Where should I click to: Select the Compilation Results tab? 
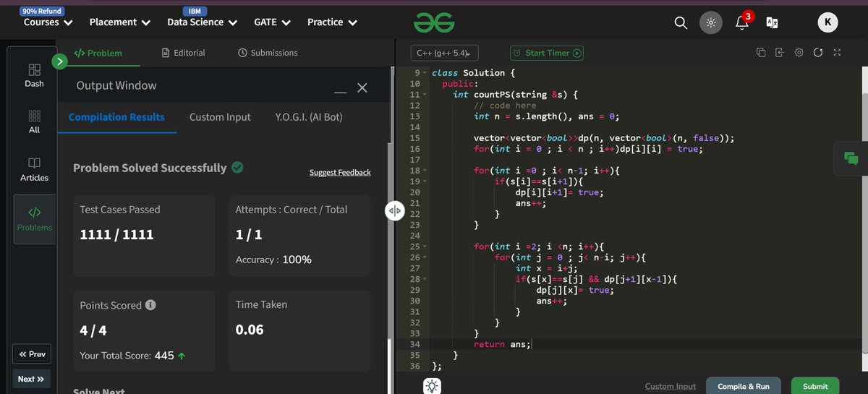pyautogui.click(x=116, y=117)
